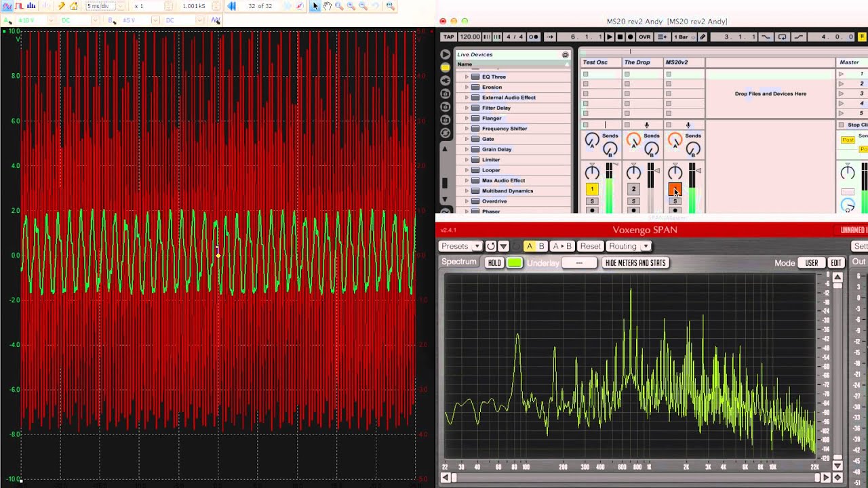Click the TAP tempo button
The image size is (868, 488).
point(449,37)
